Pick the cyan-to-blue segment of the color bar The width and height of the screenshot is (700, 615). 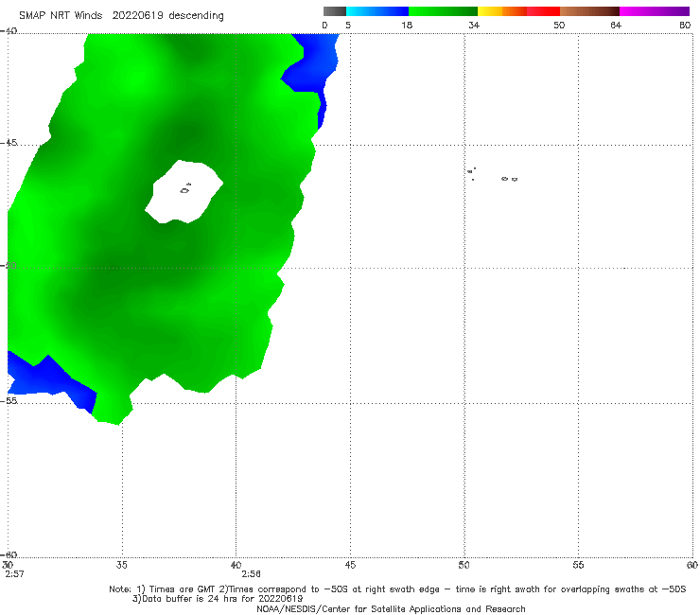click(377, 11)
